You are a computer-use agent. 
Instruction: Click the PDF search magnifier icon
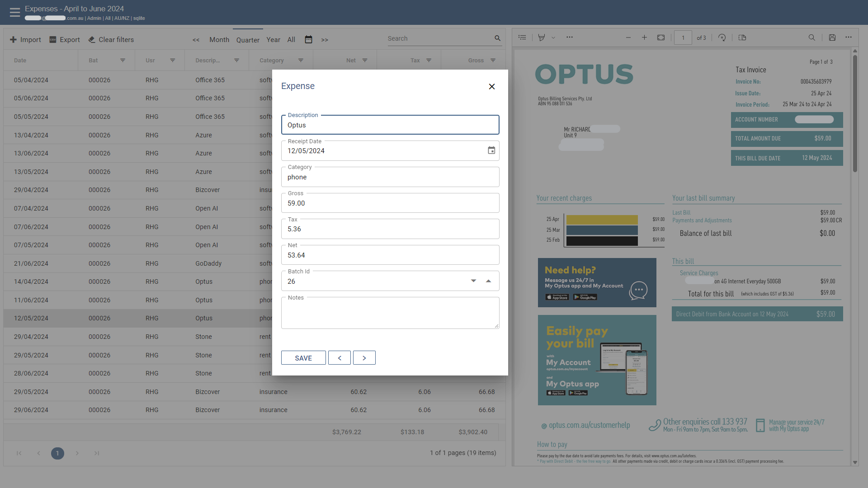[x=812, y=38]
